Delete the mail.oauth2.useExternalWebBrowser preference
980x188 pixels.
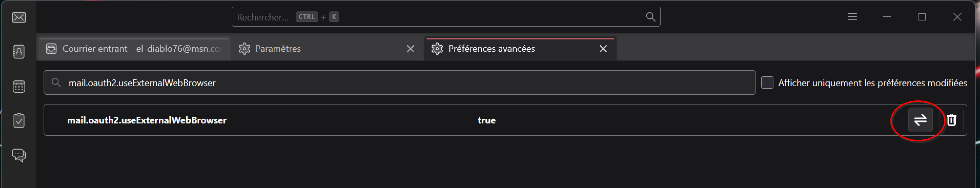tap(952, 120)
